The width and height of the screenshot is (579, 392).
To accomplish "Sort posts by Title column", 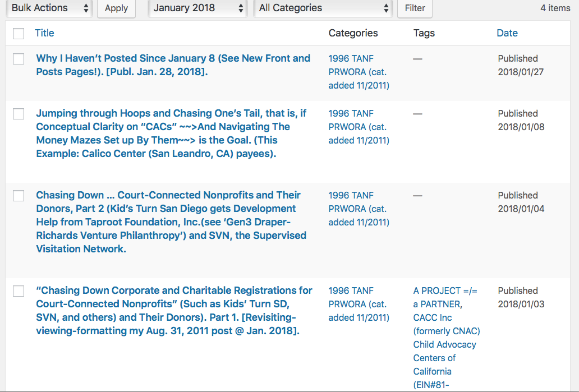I will [44, 33].
